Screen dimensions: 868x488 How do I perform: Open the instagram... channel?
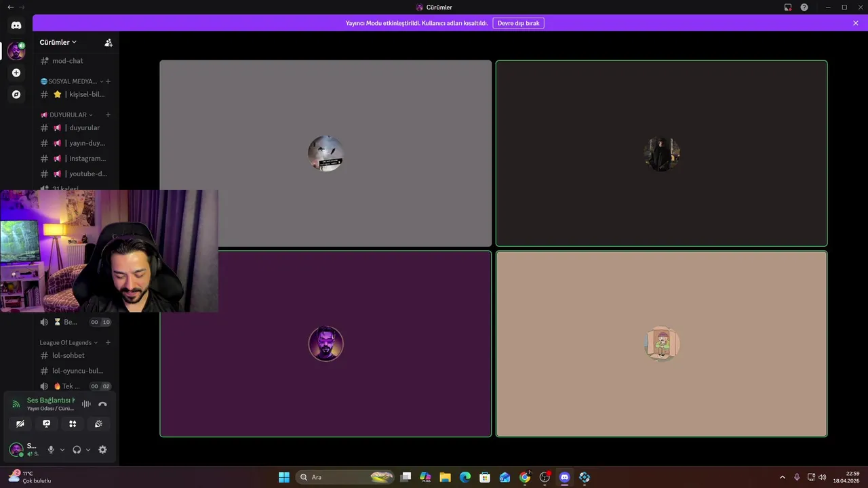coord(76,159)
